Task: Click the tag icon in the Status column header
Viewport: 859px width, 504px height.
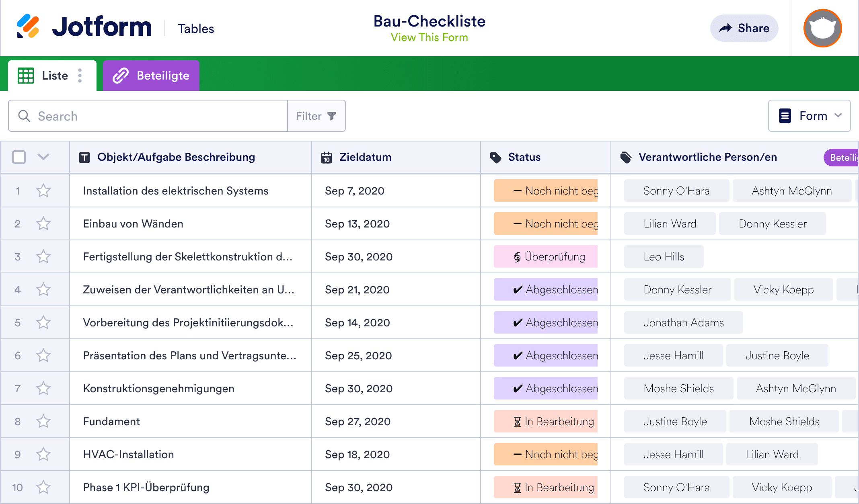Action: click(x=495, y=157)
